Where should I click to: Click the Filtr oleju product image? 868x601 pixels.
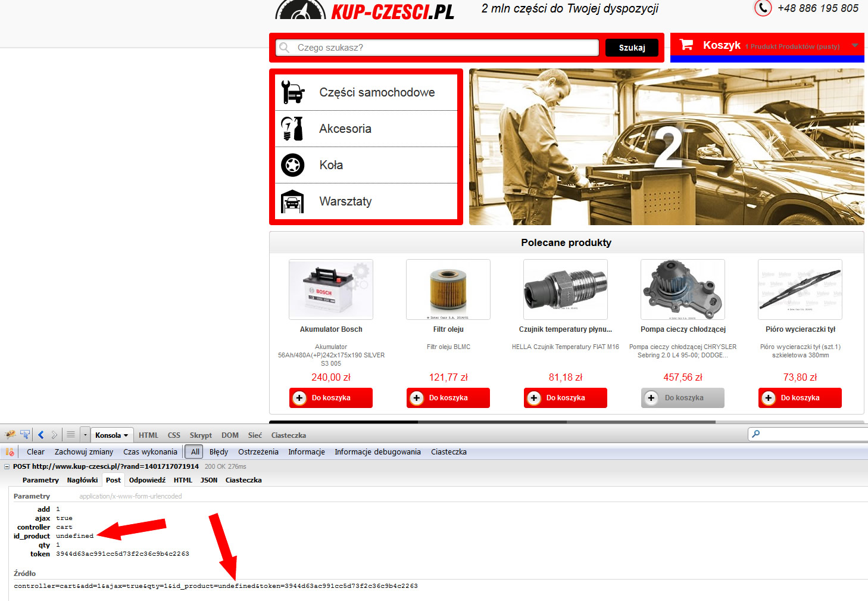(448, 289)
